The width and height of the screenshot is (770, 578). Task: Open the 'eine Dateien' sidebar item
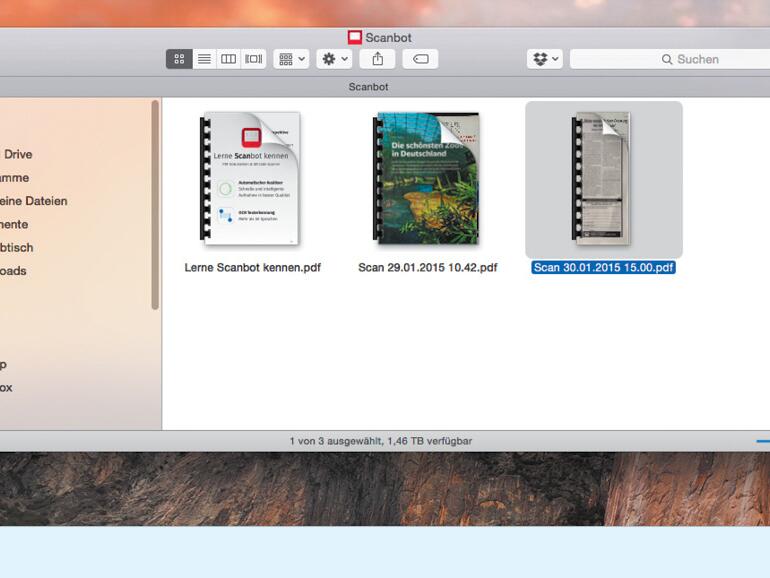[33, 201]
